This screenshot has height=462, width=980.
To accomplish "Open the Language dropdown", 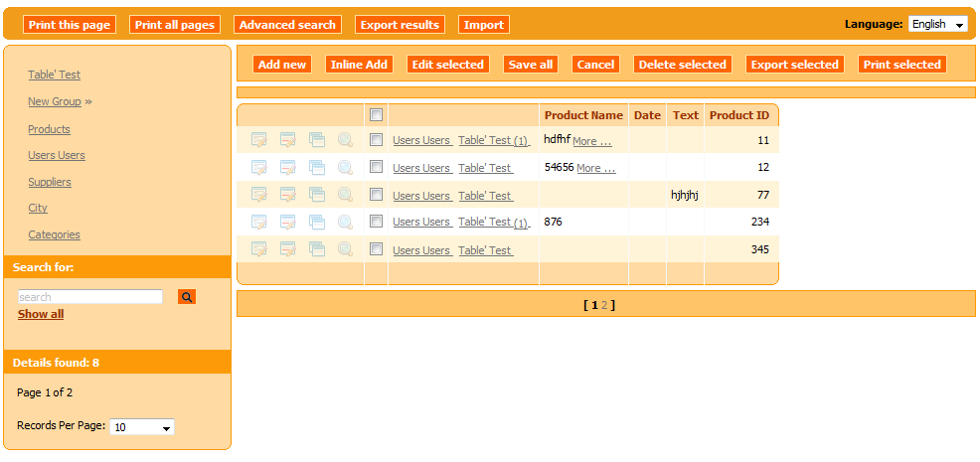I will (937, 25).
